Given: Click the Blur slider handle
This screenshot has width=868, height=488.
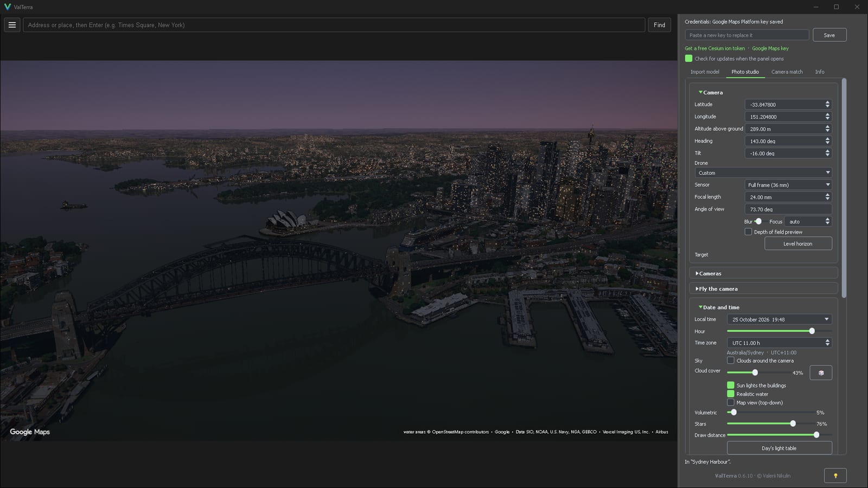Looking at the screenshot, I should point(758,221).
